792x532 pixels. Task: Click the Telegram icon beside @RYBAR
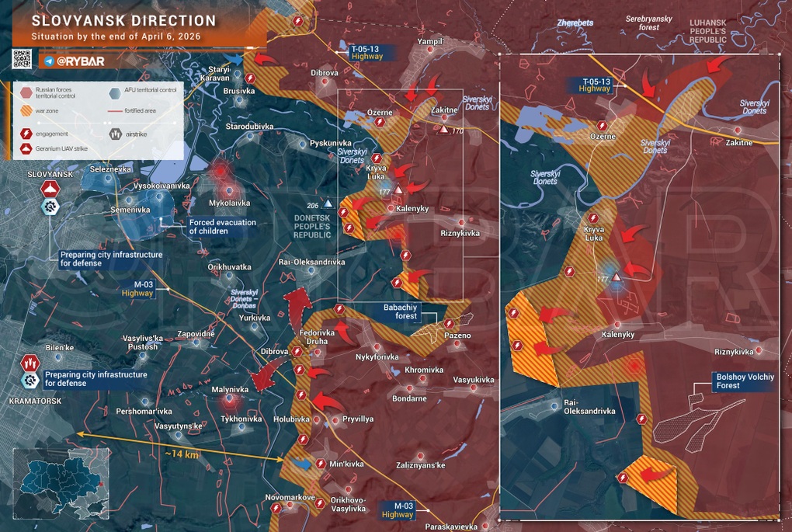(50, 61)
